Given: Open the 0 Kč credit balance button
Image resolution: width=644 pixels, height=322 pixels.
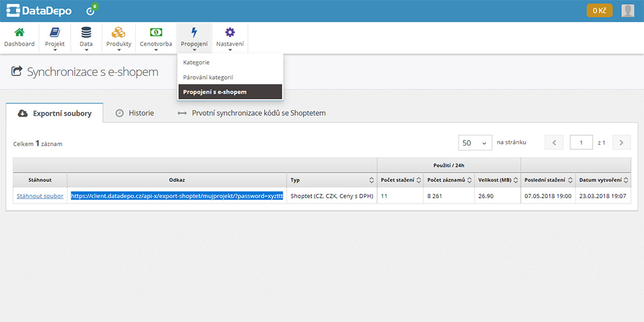Looking at the screenshot, I should pos(599,11).
